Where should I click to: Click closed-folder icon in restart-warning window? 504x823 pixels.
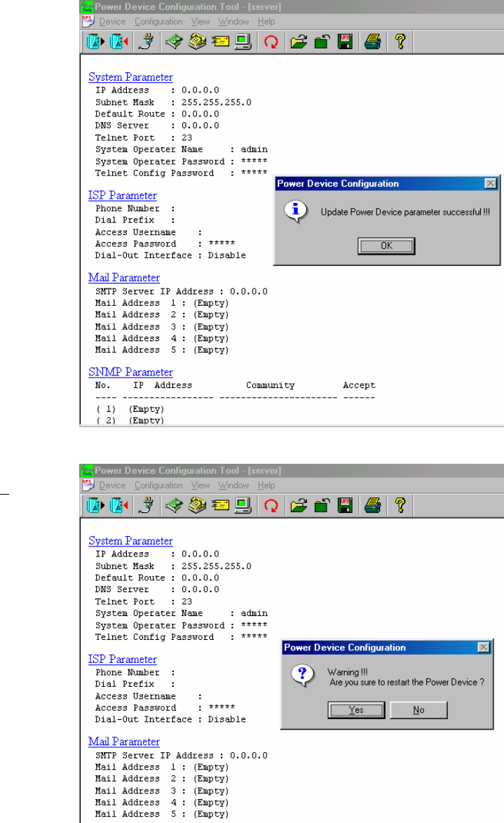point(322,505)
